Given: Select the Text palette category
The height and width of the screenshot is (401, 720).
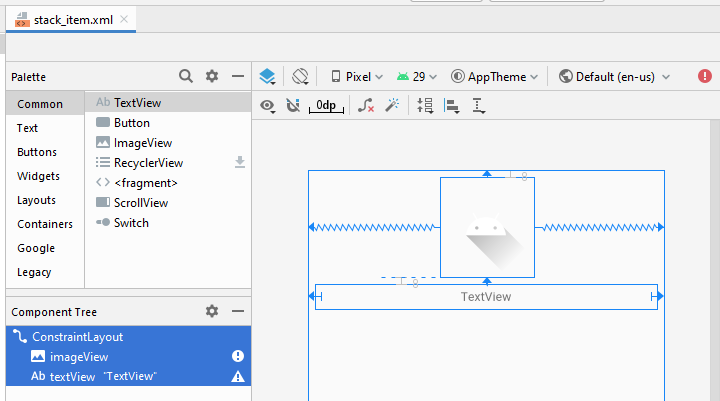Looking at the screenshot, I should click(x=45, y=128).
